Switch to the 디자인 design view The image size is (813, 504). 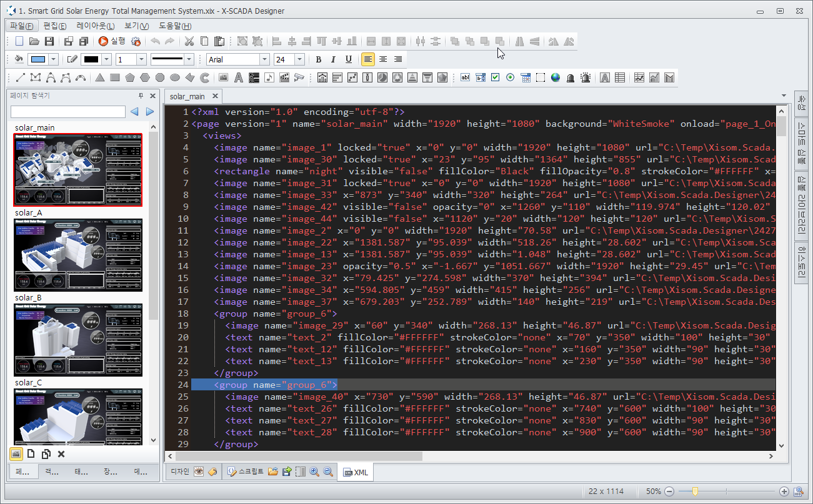coord(179,472)
